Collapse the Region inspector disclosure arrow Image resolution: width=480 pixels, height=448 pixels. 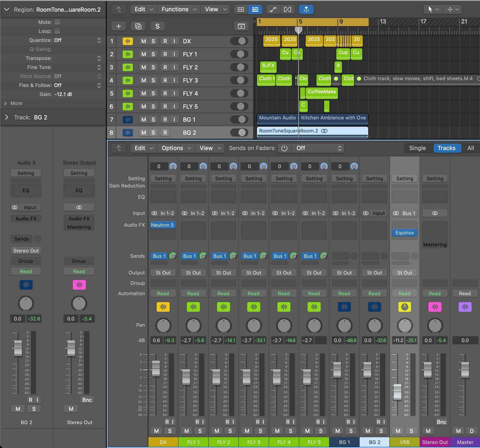[x=7, y=9]
